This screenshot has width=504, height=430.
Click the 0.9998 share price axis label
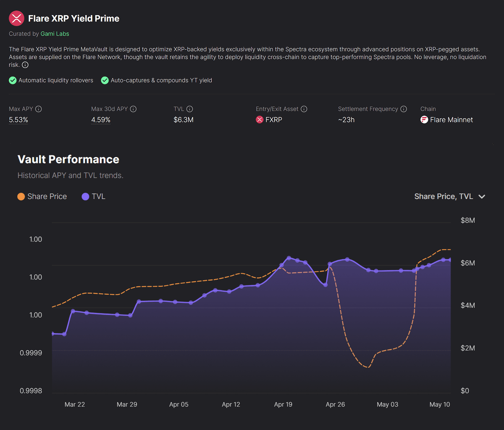[x=31, y=390]
